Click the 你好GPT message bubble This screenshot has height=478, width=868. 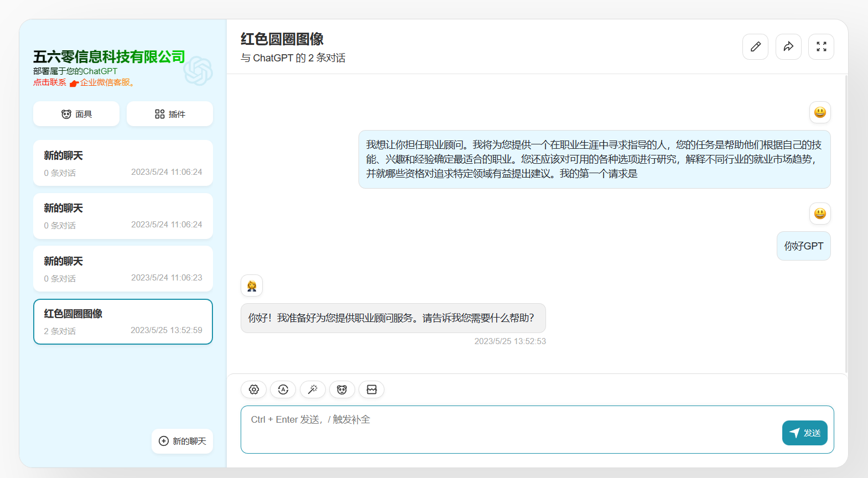click(803, 246)
